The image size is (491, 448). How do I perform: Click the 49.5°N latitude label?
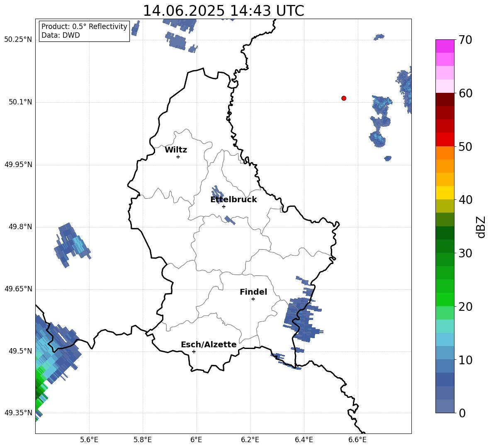click(x=20, y=351)
